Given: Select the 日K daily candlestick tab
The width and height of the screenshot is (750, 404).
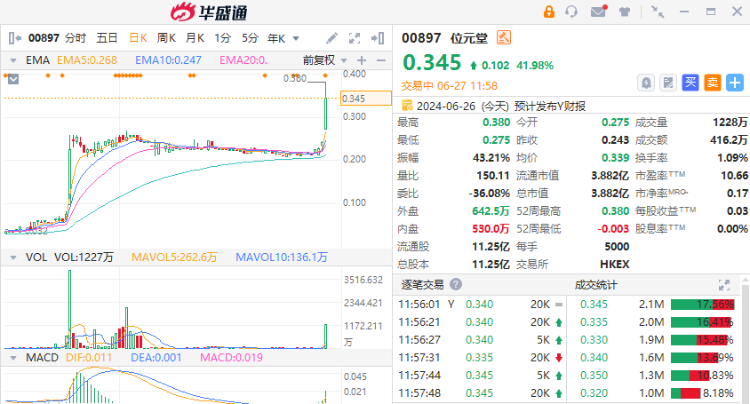Looking at the screenshot, I should (x=138, y=38).
